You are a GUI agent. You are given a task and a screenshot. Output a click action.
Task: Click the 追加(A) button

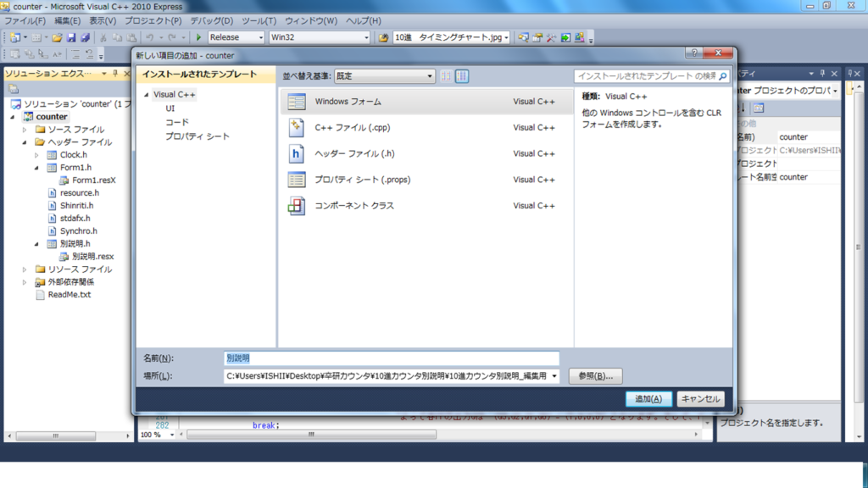648,399
